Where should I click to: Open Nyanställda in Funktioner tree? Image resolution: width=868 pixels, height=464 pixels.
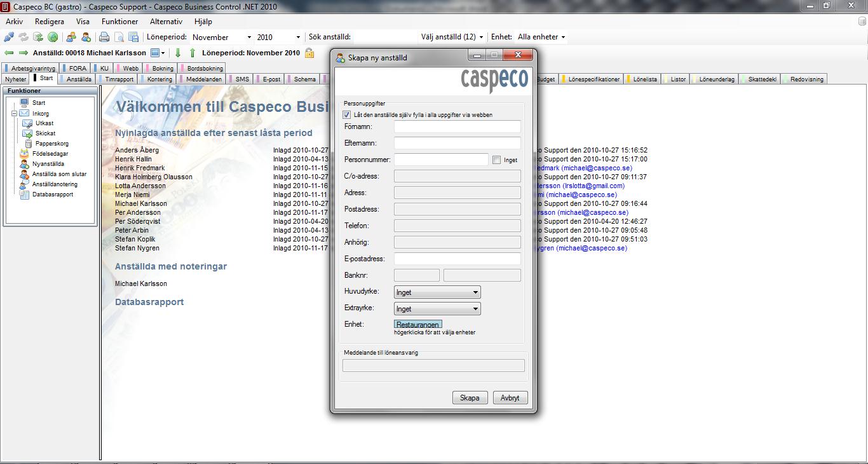(x=48, y=164)
